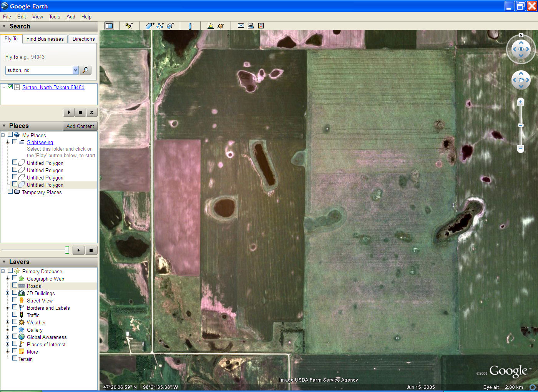
Task: Collapse the Places panel triangle
Action: coord(4,126)
